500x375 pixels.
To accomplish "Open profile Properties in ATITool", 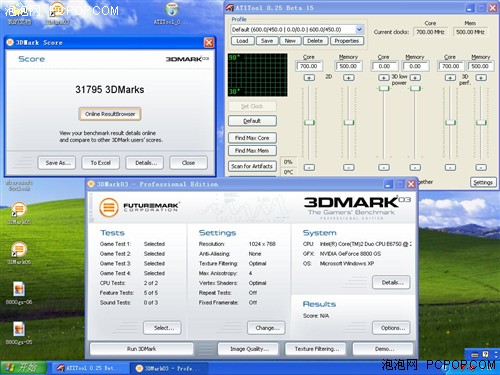I will (x=347, y=41).
